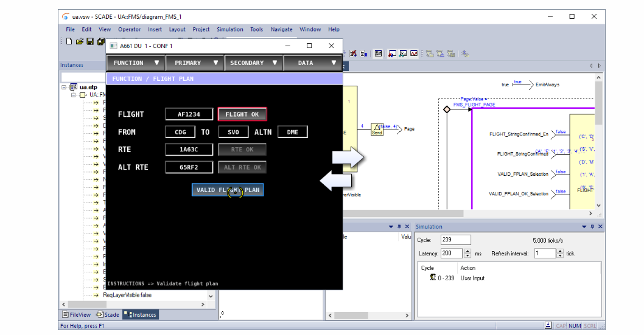The height and width of the screenshot is (335, 644).
Task: Open the Project menu
Action: tap(201, 30)
